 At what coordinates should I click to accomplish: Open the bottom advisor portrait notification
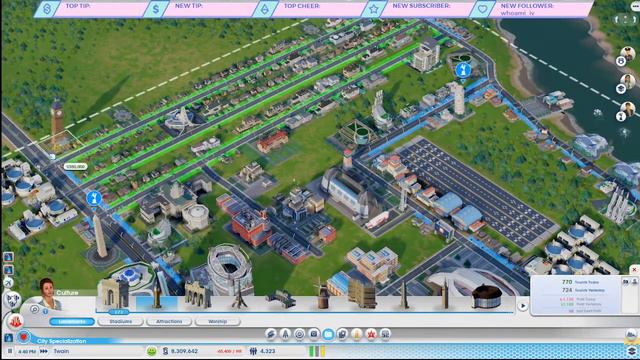pos(627,110)
